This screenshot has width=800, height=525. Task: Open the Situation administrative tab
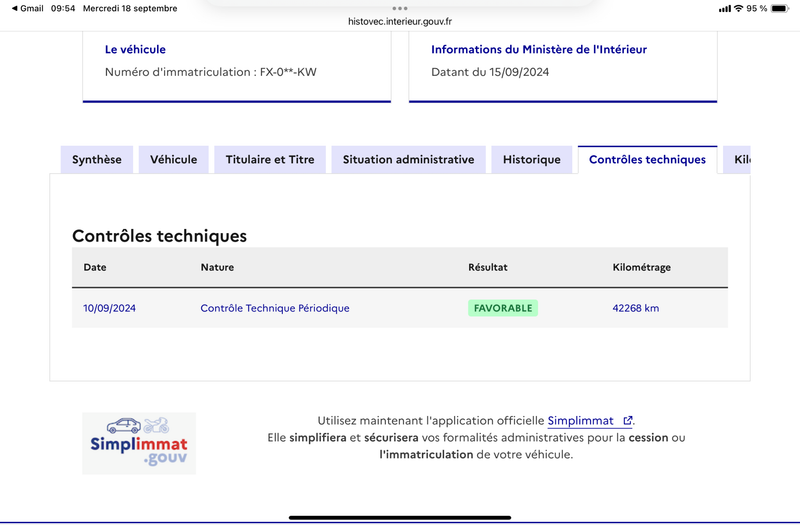408,160
